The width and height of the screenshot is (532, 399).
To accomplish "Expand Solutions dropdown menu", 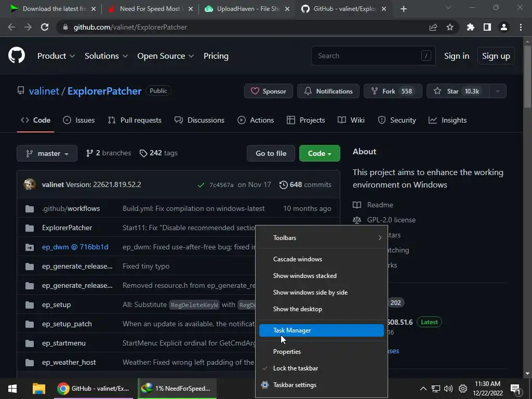I will (x=106, y=56).
